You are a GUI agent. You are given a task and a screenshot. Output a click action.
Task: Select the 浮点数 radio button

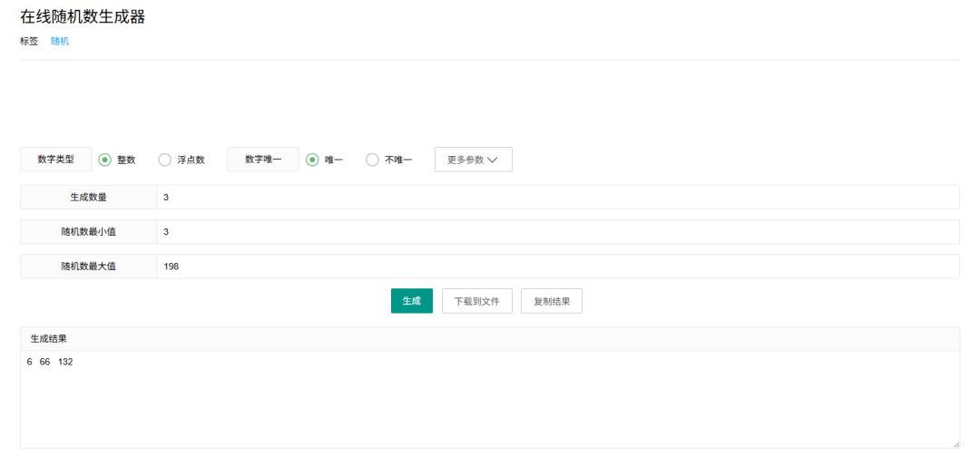(x=164, y=160)
